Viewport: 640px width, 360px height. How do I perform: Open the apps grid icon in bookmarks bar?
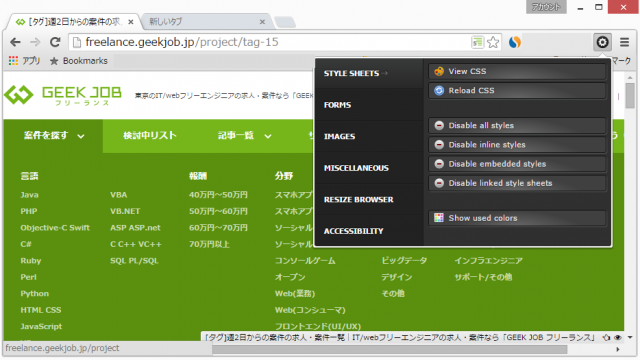click(x=13, y=61)
